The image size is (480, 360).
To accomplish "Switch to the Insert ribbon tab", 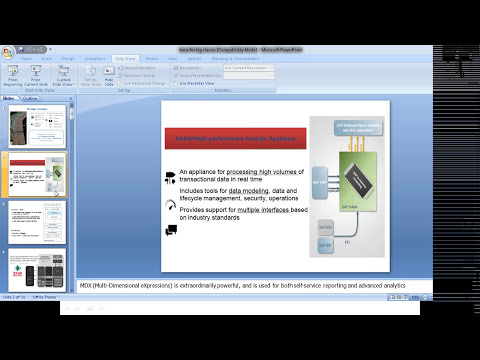I will (46, 59).
